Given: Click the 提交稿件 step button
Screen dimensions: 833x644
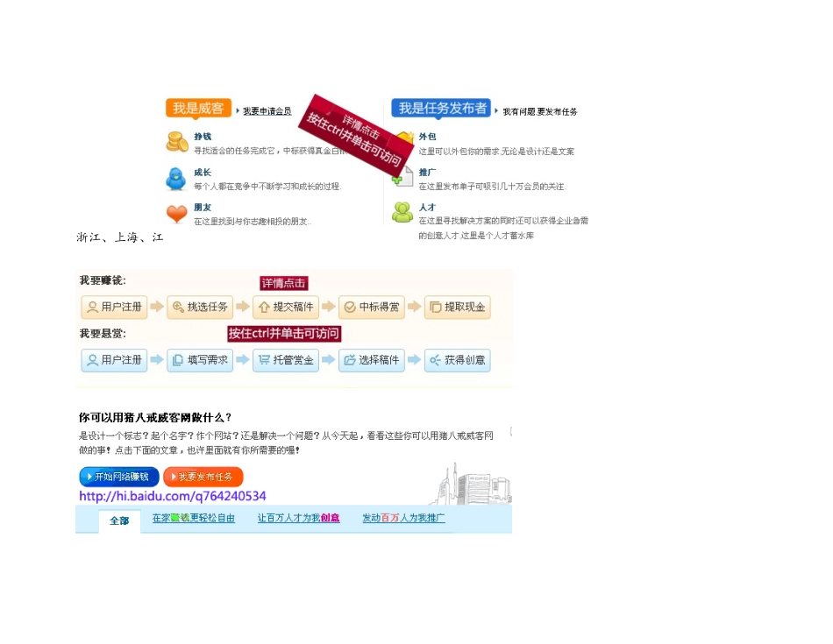Looking at the screenshot, I should coord(286,307).
